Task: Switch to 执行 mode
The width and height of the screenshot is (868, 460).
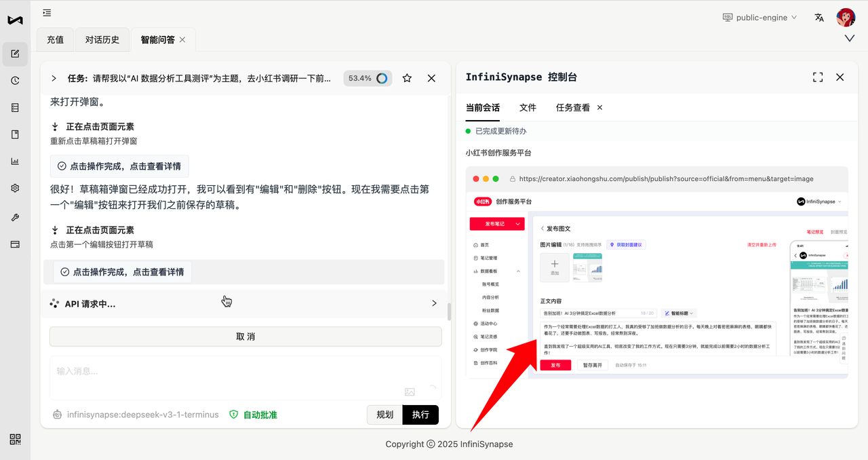Action: tap(420, 415)
